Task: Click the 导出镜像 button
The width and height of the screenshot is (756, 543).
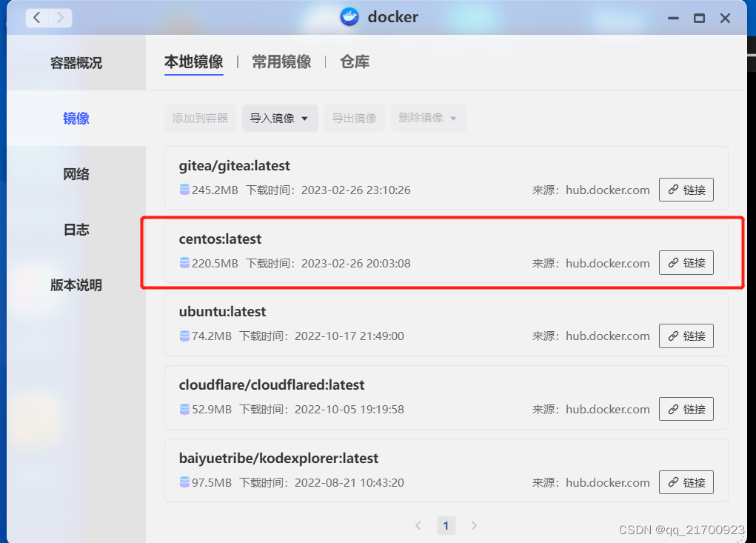Action: 355,118
